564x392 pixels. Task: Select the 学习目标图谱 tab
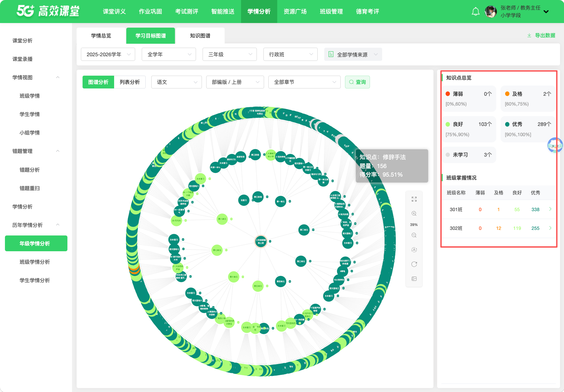(151, 36)
